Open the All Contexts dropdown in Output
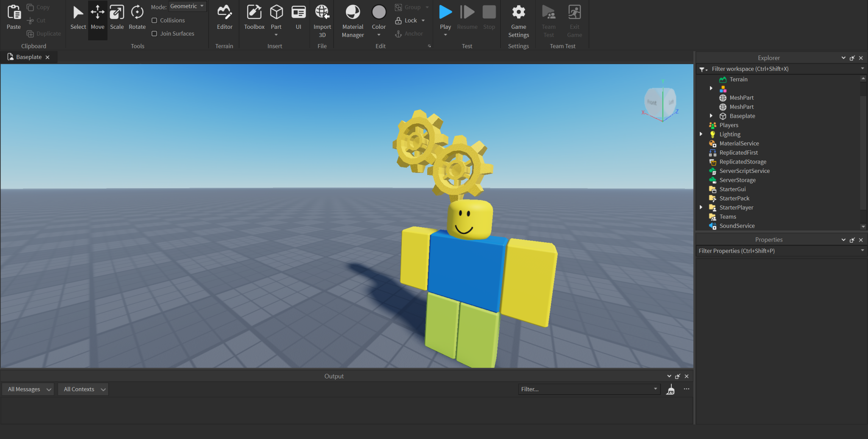Viewport: 868px width, 439px height. (83, 389)
